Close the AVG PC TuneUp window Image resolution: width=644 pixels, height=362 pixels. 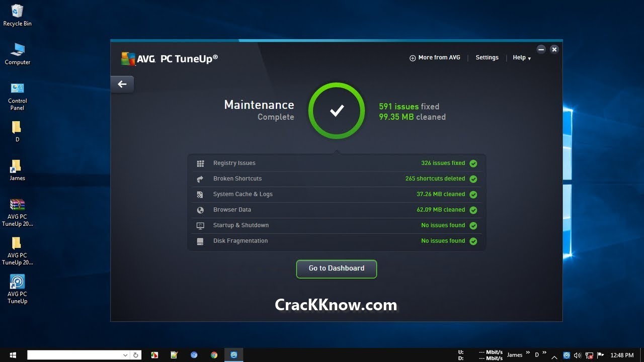pyautogui.click(x=554, y=49)
